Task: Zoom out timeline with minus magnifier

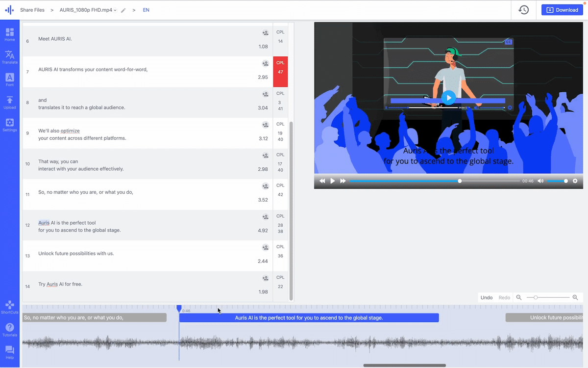Action: tap(519, 297)
